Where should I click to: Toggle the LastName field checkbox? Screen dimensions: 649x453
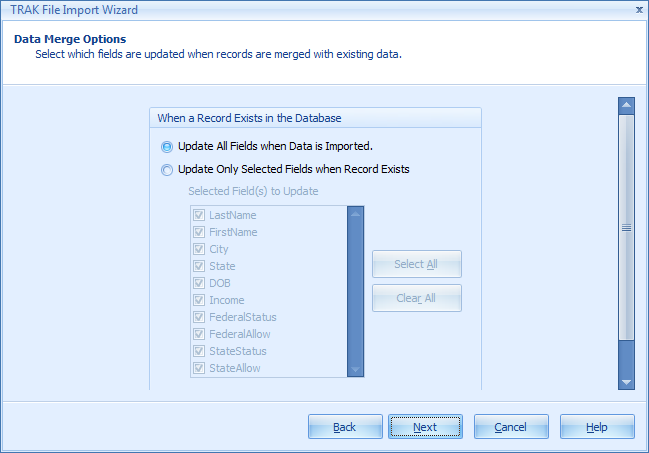pyautogui.click(x=200, y=215)
